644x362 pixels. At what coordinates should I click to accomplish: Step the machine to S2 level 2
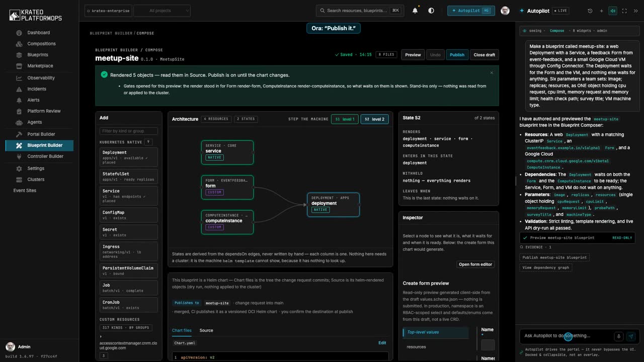pos(374,119)
